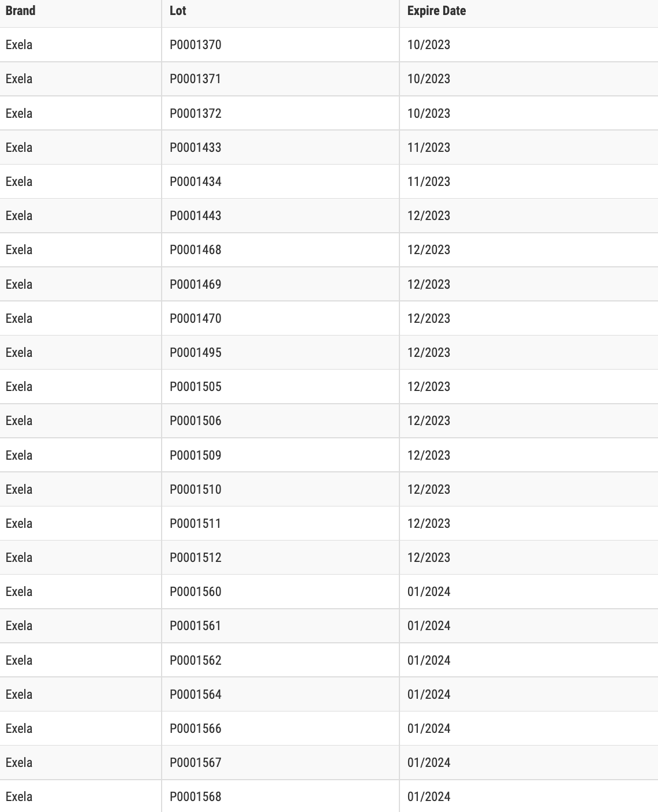
Task: Click the Expire Date column header
Action: (436, 11)
